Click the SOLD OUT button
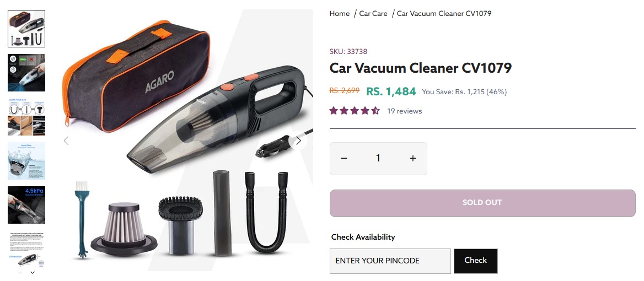This screenshot has width=644, height=281. click(482, 203)
